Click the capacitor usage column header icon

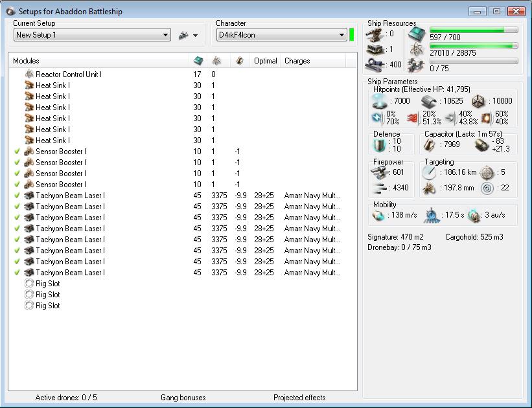[x=240, y=61]
